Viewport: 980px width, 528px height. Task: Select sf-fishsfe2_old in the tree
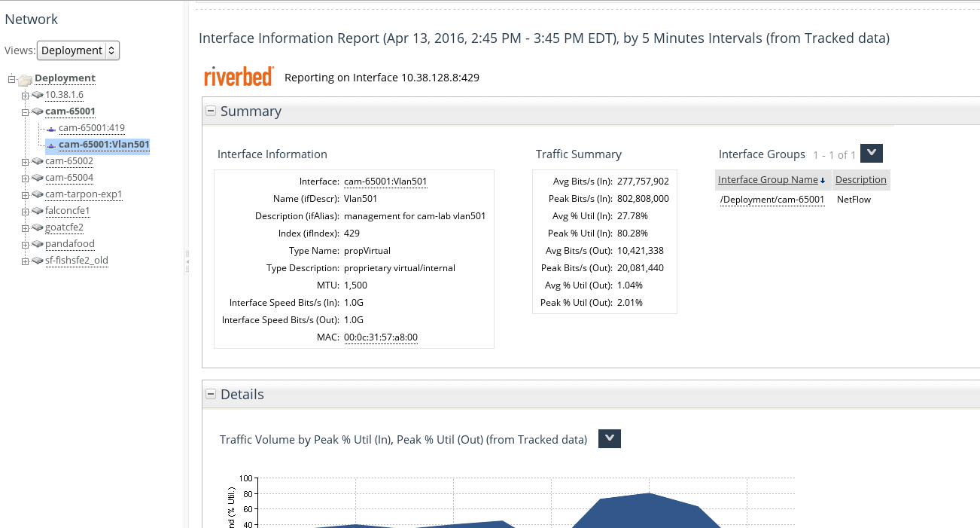pos(77,261)
